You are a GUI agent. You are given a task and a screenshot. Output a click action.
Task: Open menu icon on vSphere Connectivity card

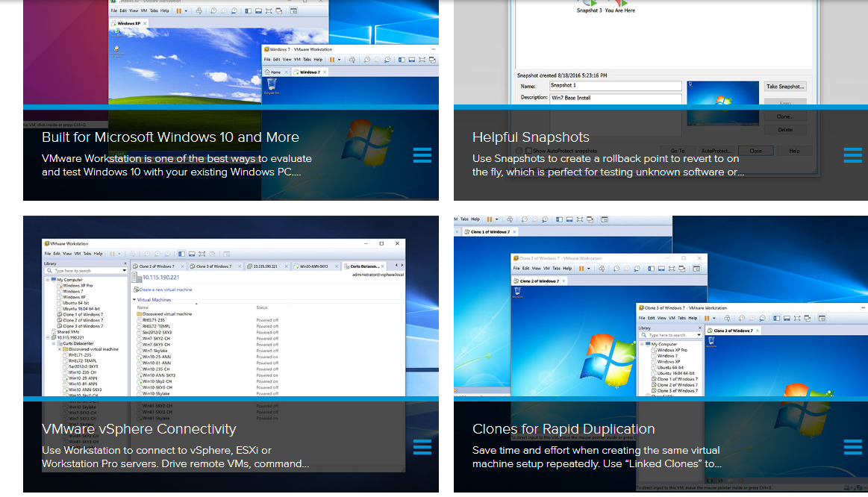coord(422,447)
